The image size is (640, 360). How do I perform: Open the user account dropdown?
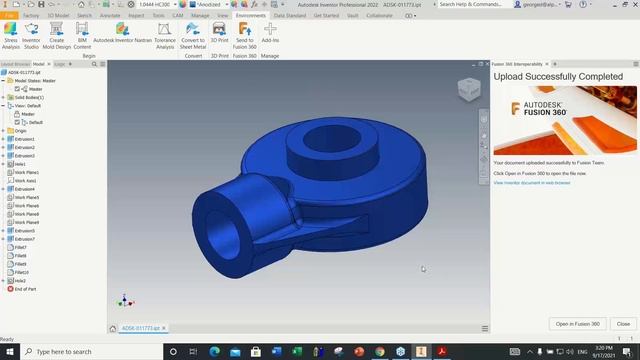point(537,4)
